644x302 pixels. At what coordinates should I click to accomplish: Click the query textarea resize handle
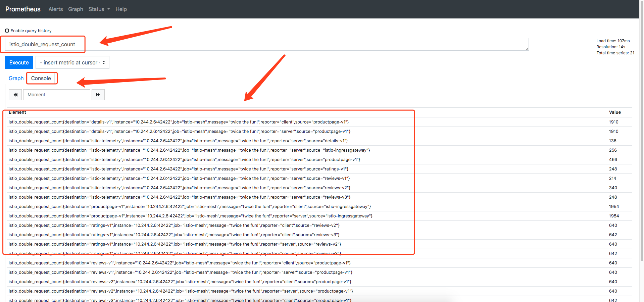tap(527, 49)
